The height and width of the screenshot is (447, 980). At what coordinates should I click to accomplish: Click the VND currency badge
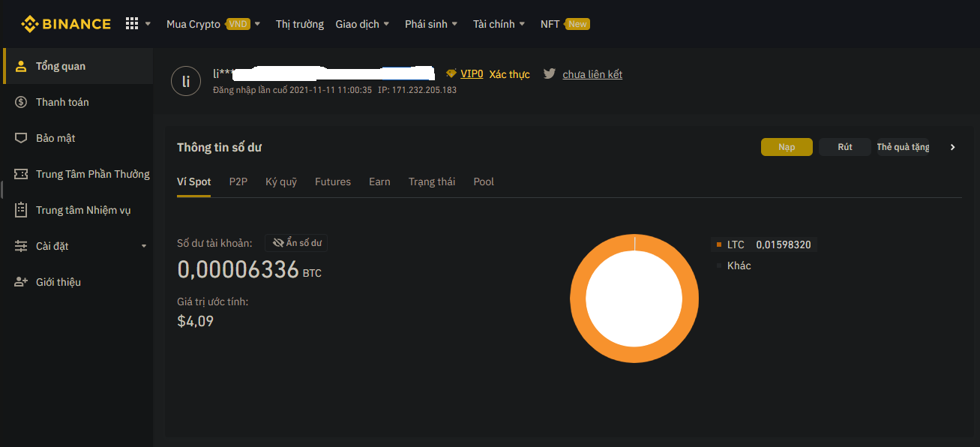pos(238,24)
